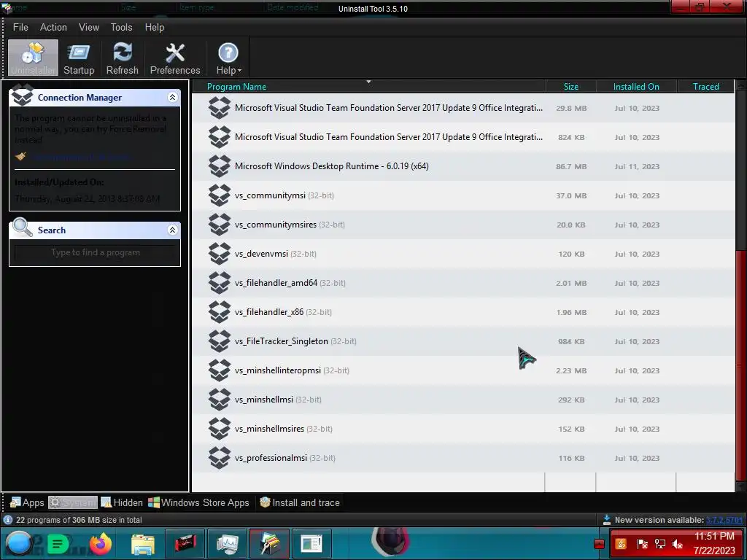747x560 pixels.
Task: Click the Install and trace button
Action: tap(300, 502)
